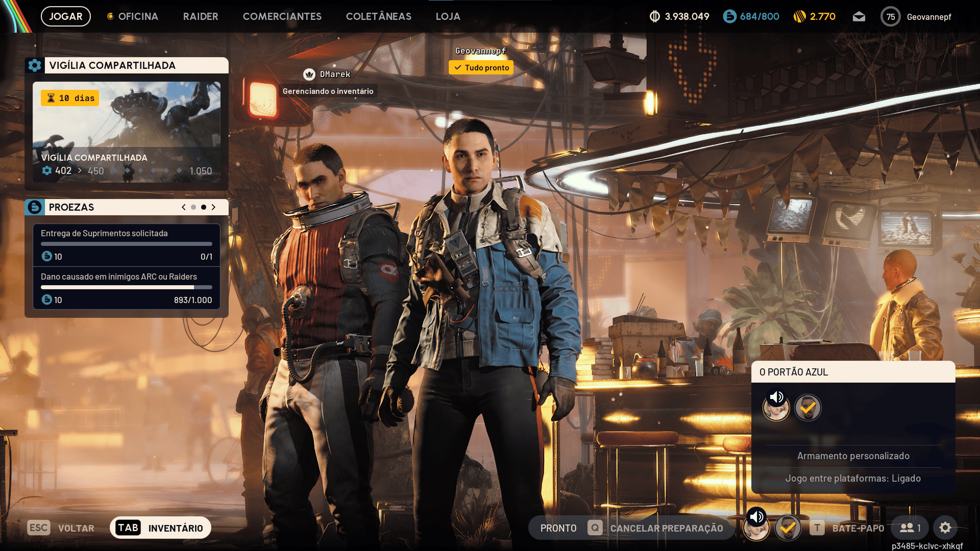Click the 0/1 progress value
980x551 pixels.
pos(206,257)
